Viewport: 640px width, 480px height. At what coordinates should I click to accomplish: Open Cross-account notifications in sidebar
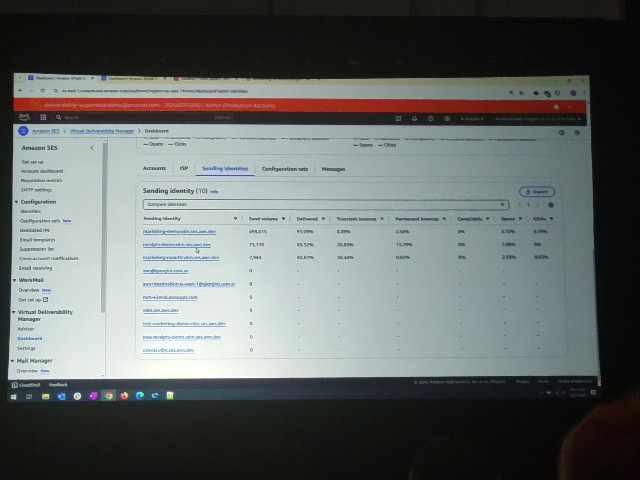click(49, 258)
